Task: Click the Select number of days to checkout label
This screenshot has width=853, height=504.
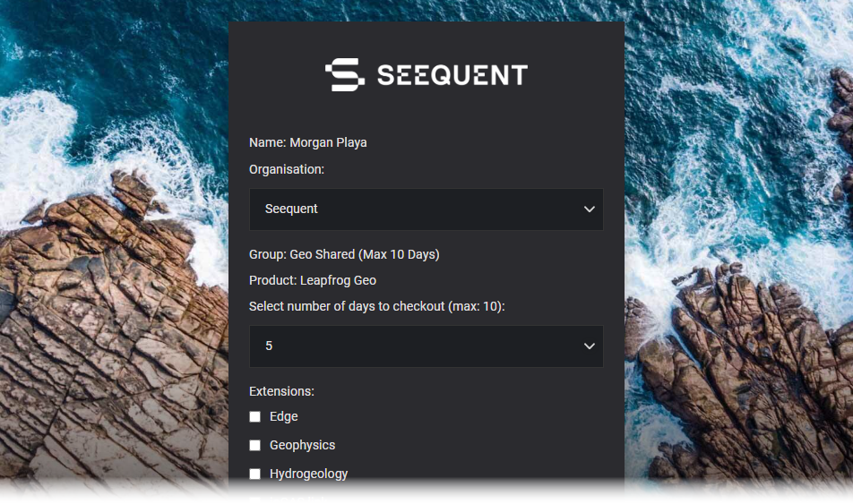Action: pos(377,307)
